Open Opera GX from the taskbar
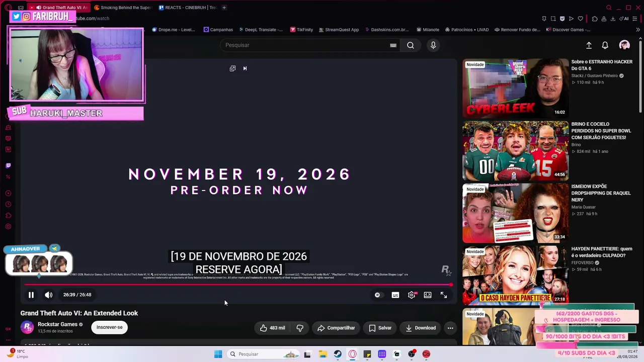This screenshot has height=362, width=644. pyautogui.click(x=352, y=354)
